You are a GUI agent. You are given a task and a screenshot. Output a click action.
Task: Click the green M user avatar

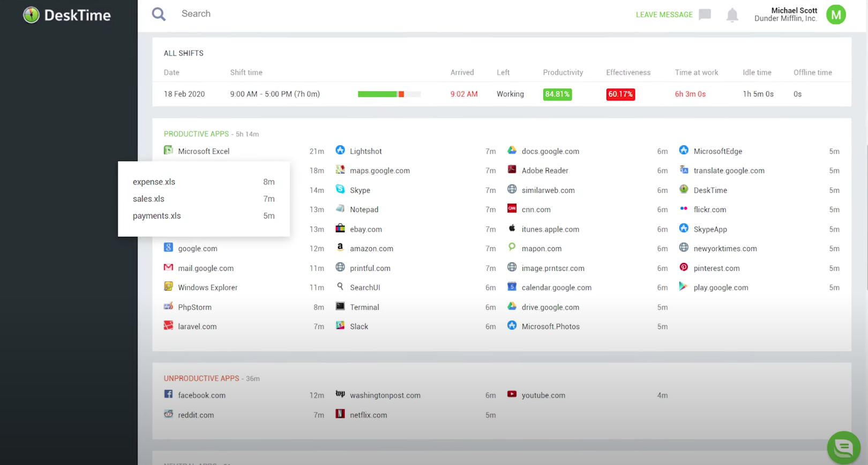click(x=835, y=14)
